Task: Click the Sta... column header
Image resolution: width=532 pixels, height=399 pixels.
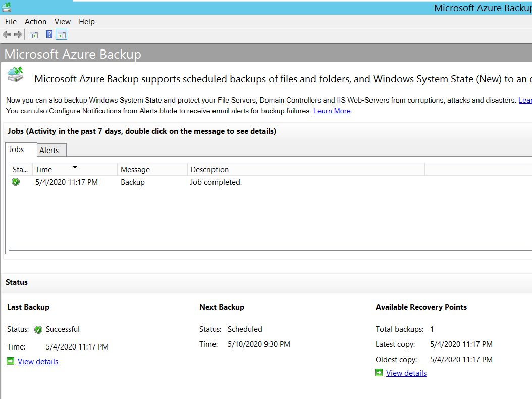Action: (x=20, y=169)
